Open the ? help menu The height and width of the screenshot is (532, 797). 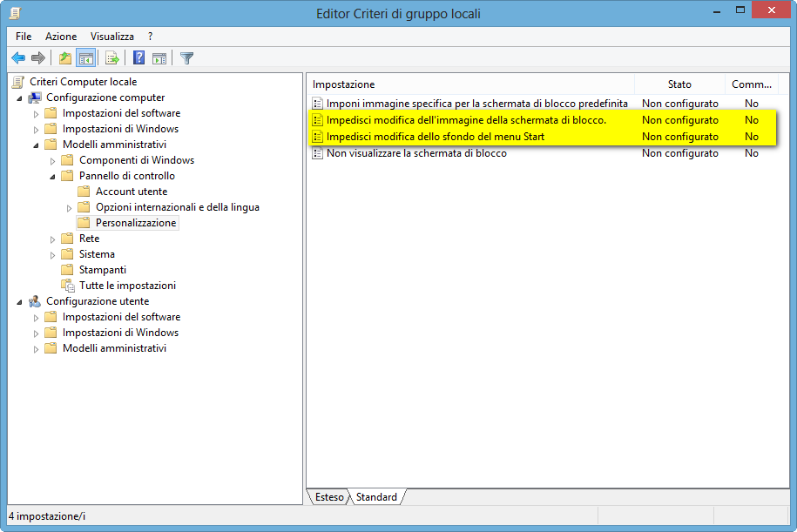click(x=150, y=37)
